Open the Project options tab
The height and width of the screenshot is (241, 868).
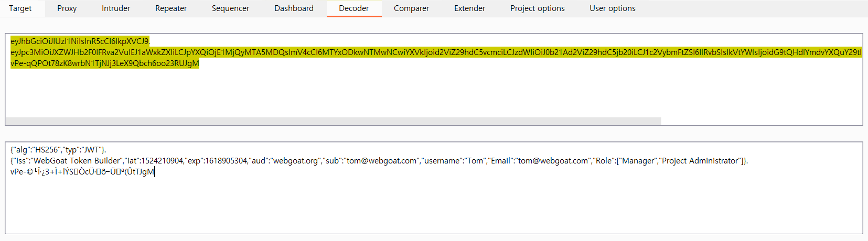[x=538, y=8]
